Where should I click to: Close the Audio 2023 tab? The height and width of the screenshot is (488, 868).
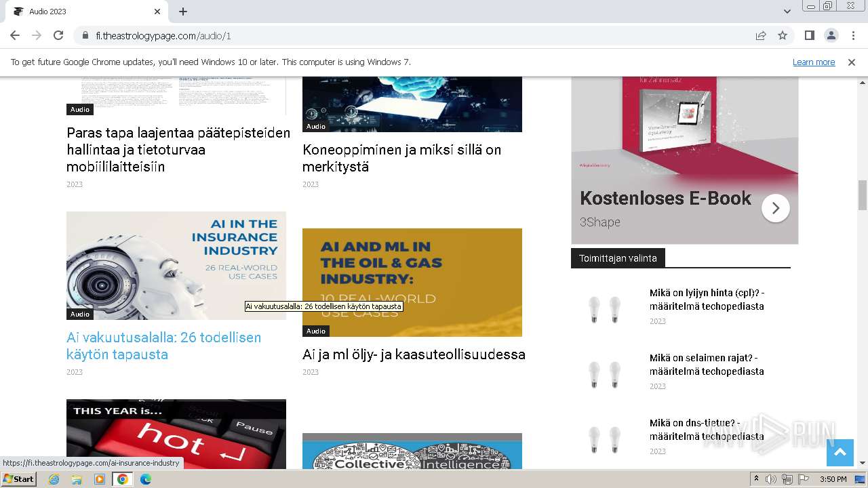click(x=157, y=12)
